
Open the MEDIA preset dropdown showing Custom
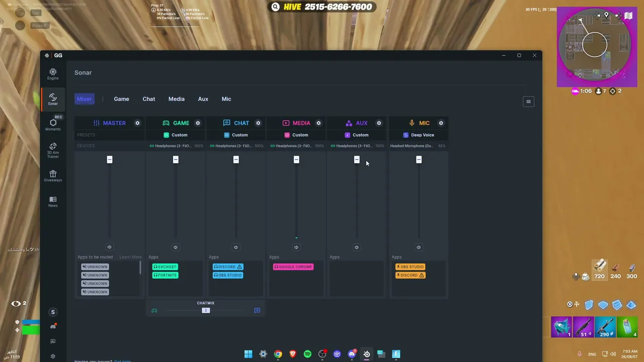coord(296,135)
